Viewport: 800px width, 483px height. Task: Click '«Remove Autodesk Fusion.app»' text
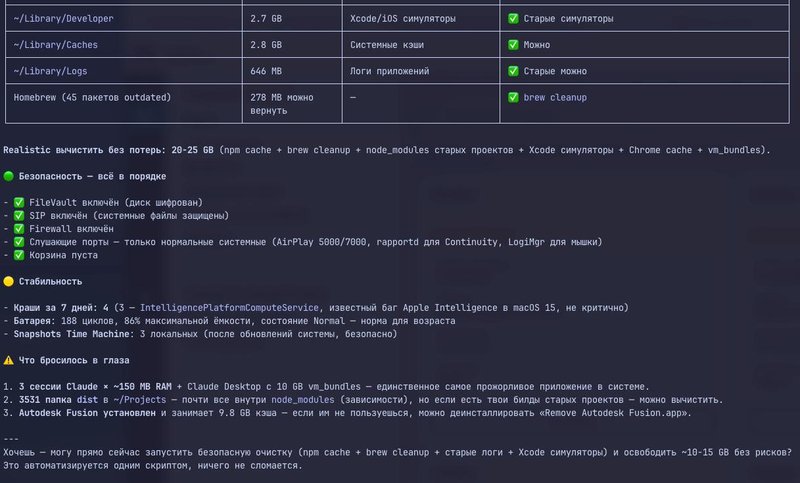(x=613, y=413)
